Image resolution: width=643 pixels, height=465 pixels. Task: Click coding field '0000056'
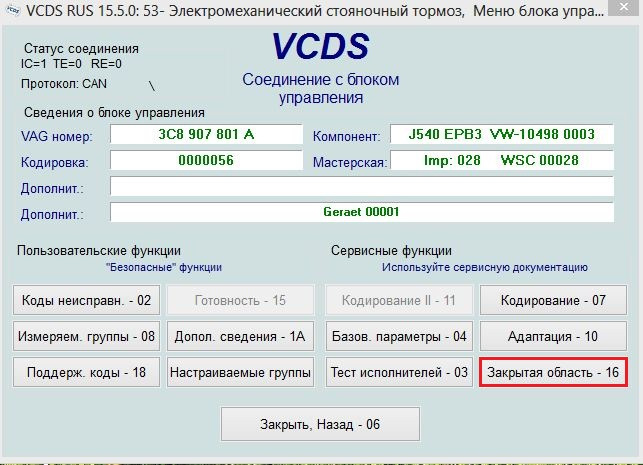pyautogui.click(x=206, y=160)
